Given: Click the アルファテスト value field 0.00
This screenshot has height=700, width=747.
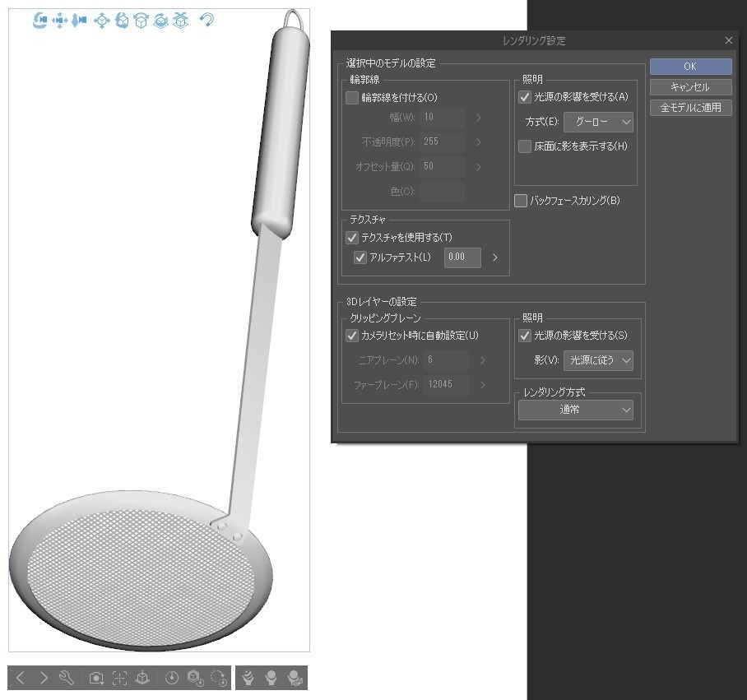Looking at the screenshot, I should [x=462, y=257].
